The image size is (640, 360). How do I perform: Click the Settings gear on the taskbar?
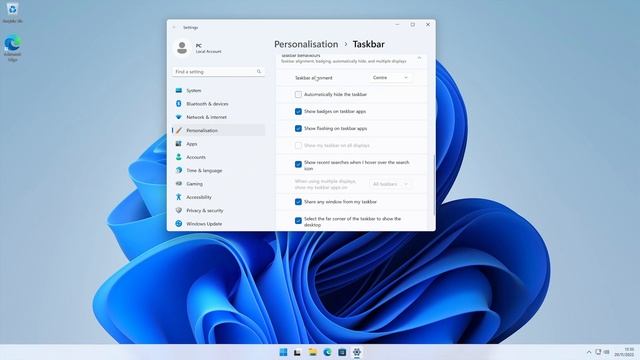357,352
